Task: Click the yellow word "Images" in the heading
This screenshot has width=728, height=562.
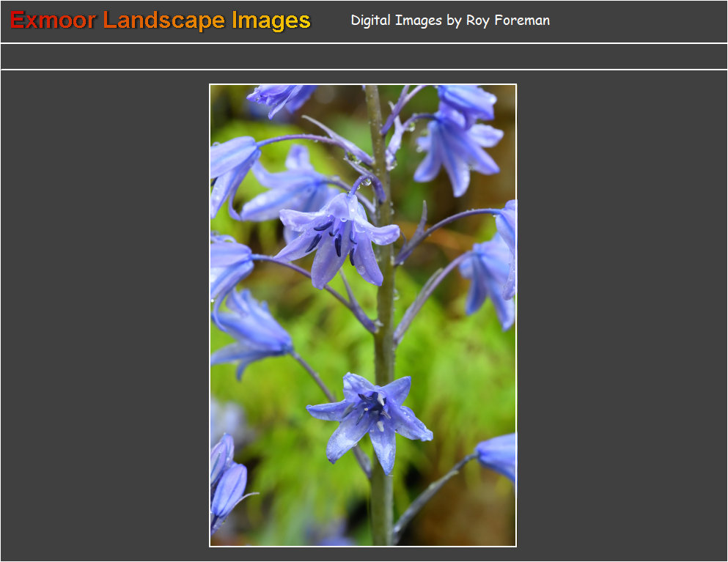Action: click(271, 21)
